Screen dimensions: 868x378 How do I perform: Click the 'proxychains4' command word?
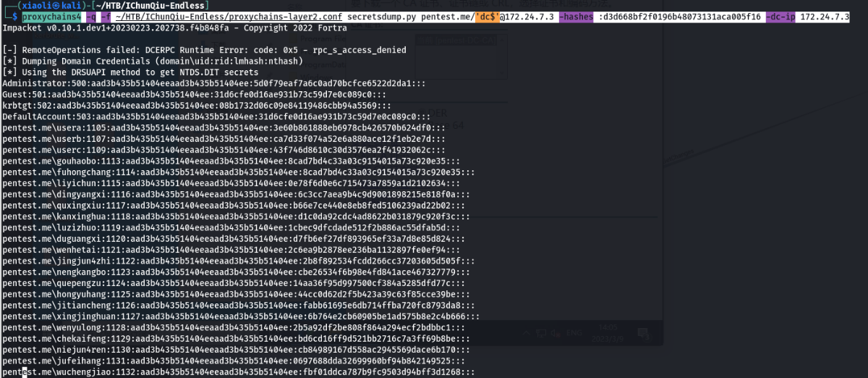pos(52,16)
